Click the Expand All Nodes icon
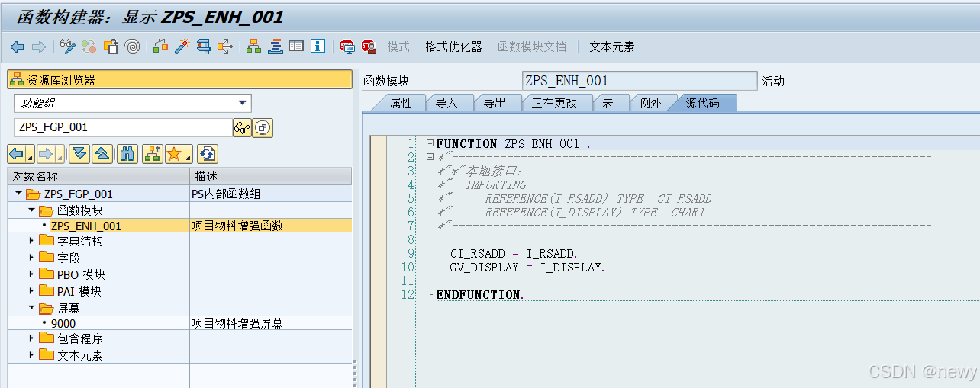 (x=79, y=154)
